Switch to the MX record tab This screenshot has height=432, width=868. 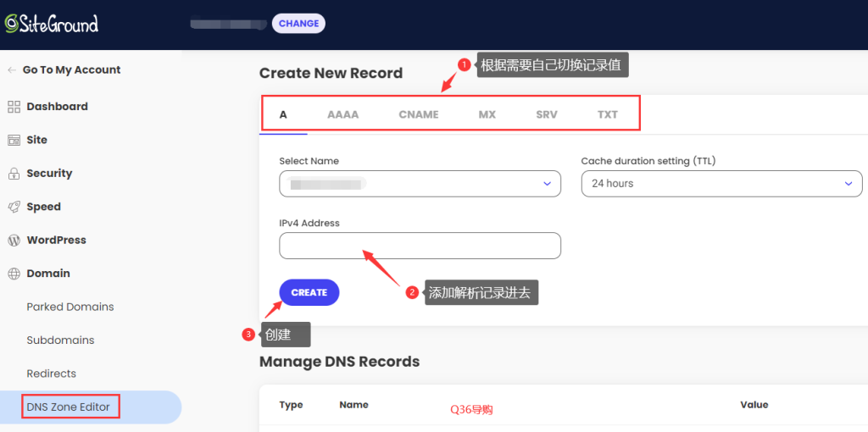(x=487, y=115)
